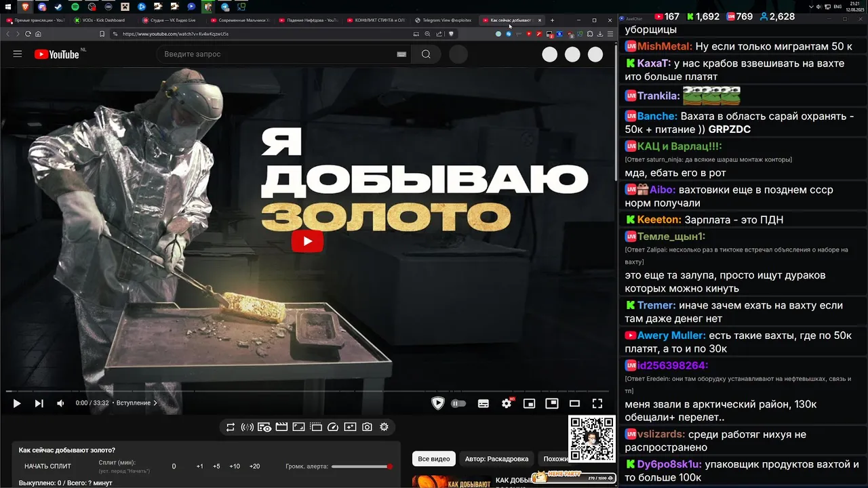Screen dimensions: 868x488
Task: Click MishMetal username in chat
Action: (665, 47)
